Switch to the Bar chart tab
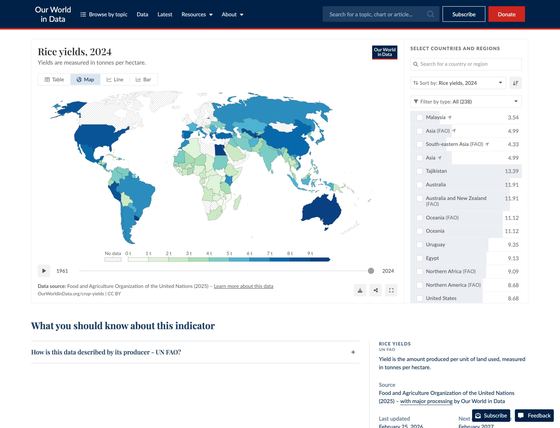This screenshot has width=560, height=428. (143, 79)
